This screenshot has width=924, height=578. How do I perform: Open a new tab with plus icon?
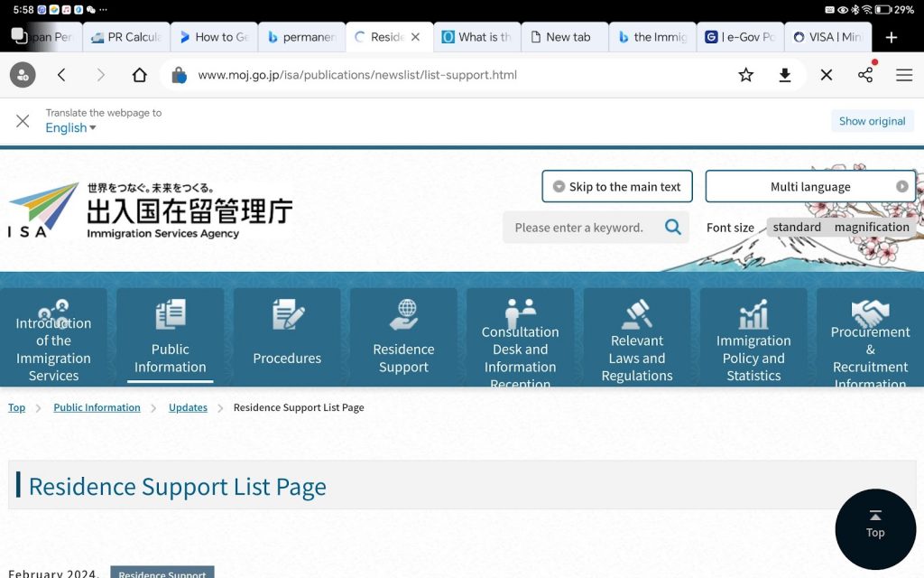tap(892, 37)
